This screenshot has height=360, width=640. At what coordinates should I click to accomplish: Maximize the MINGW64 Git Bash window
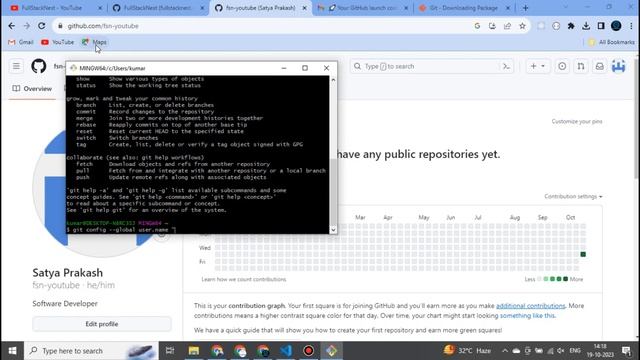tap(304, 68)
